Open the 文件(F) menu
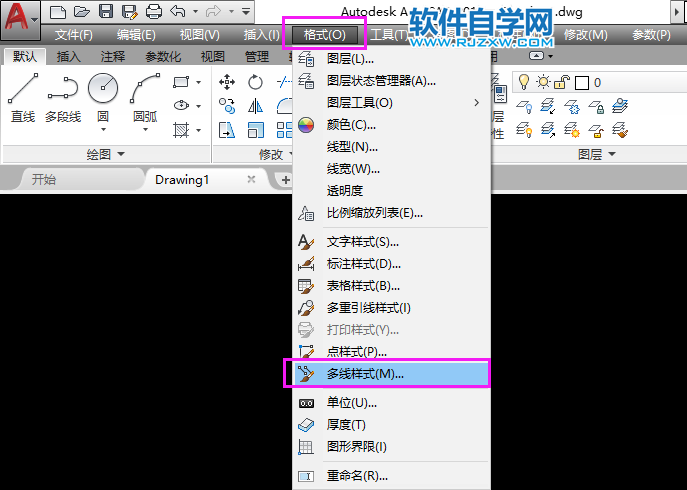The image size is (687, 490). (x=73, y=35)
